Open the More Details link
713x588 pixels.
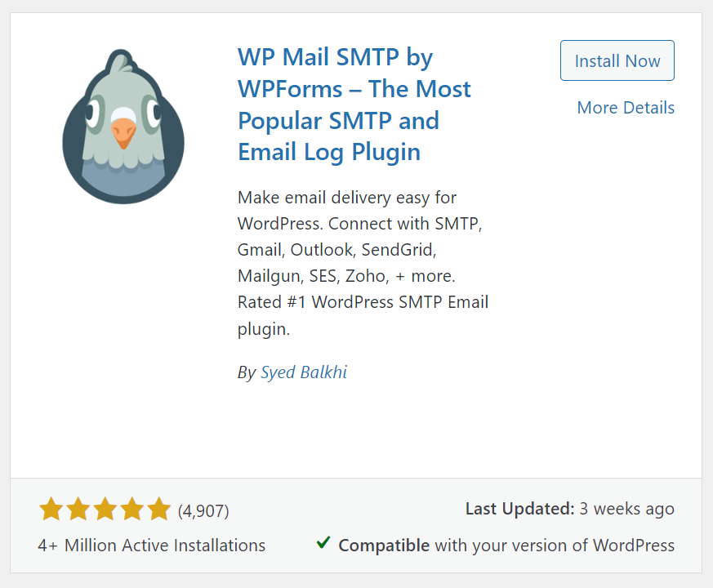(x=626, y=108)
